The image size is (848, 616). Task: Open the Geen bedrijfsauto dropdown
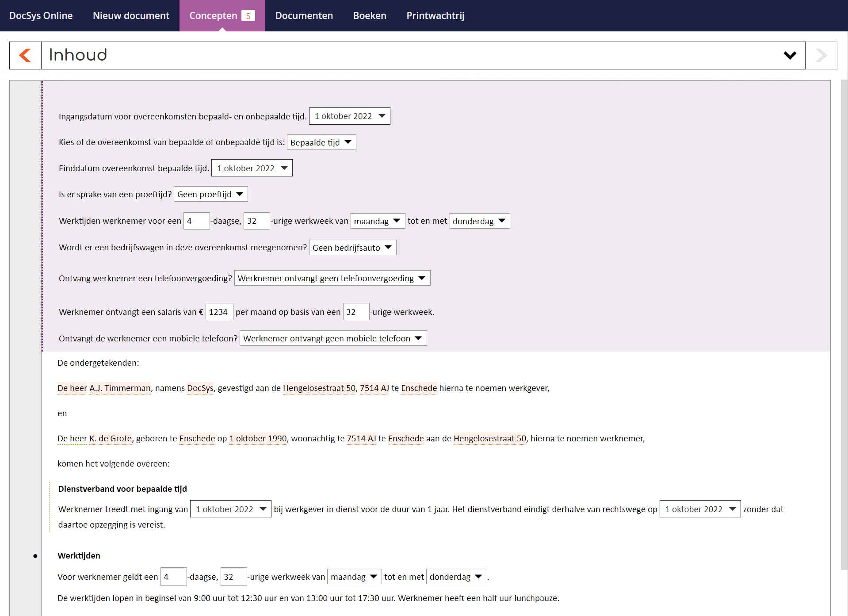point(352,248)
